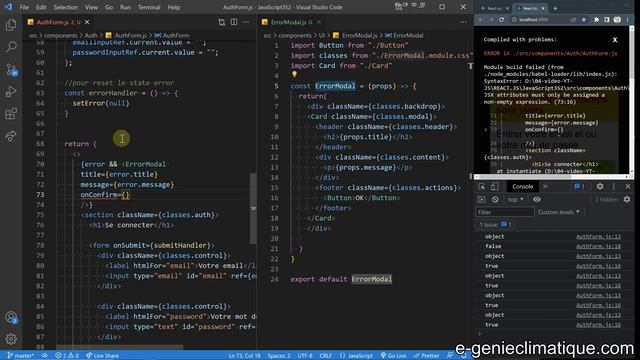This screenshot has width=640, height=360.
Task: Open new browser tab with plus button
Action: tap(555, 8)
